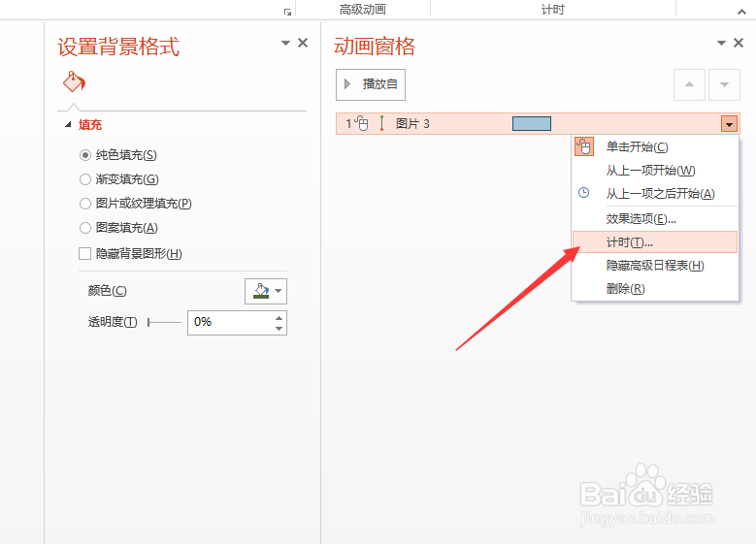
Task: Choose 隐藏高级日程表(H) from menu
Action: tap(655, 266)
